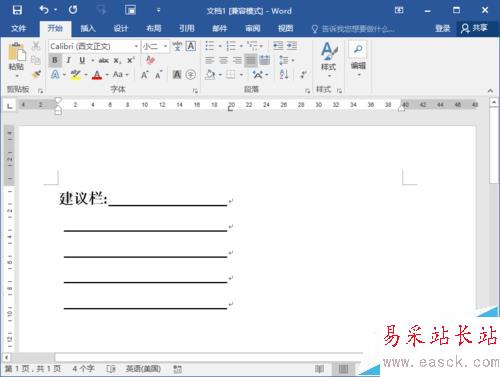Insert enclosed character with the circled character icon
Viewport: 500px width, 377px height.
point(190,75)
